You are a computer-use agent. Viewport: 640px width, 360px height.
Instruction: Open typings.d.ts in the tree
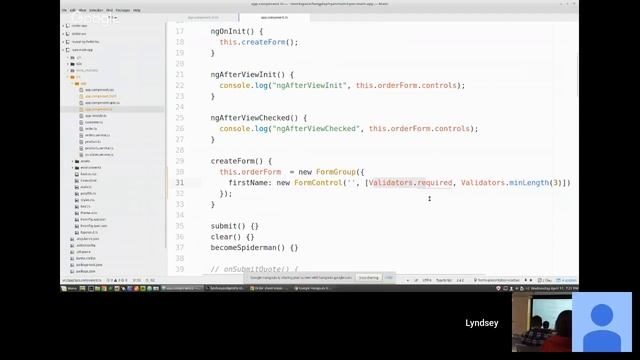[89, 232]
